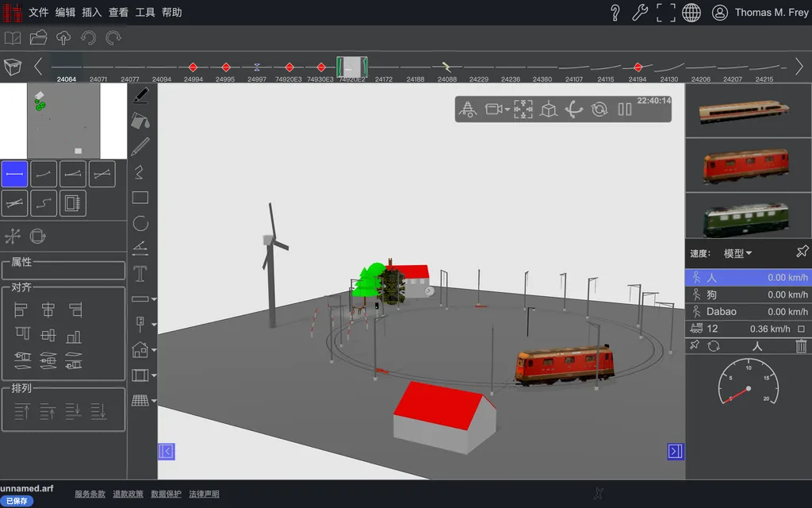
Task: Select the text tool
Action: (140, 274)
